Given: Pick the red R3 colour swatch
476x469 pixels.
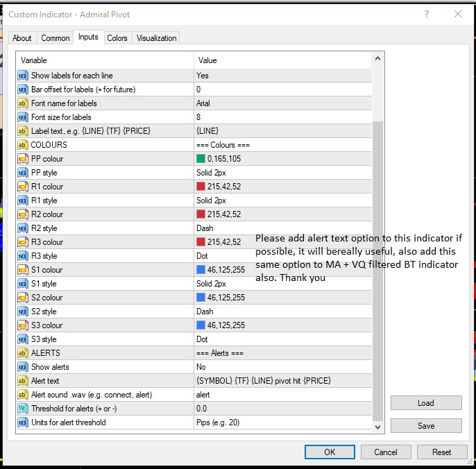Looking at the screenshot, I should [x=201, y=242].
